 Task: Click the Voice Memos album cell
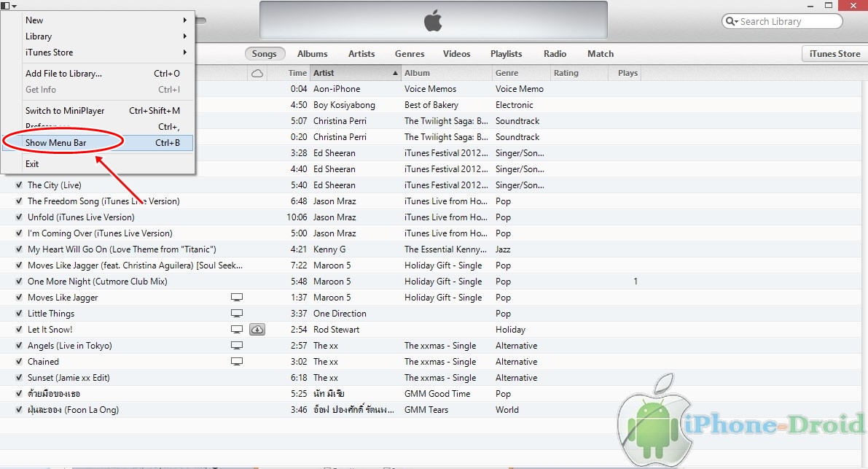430,88
